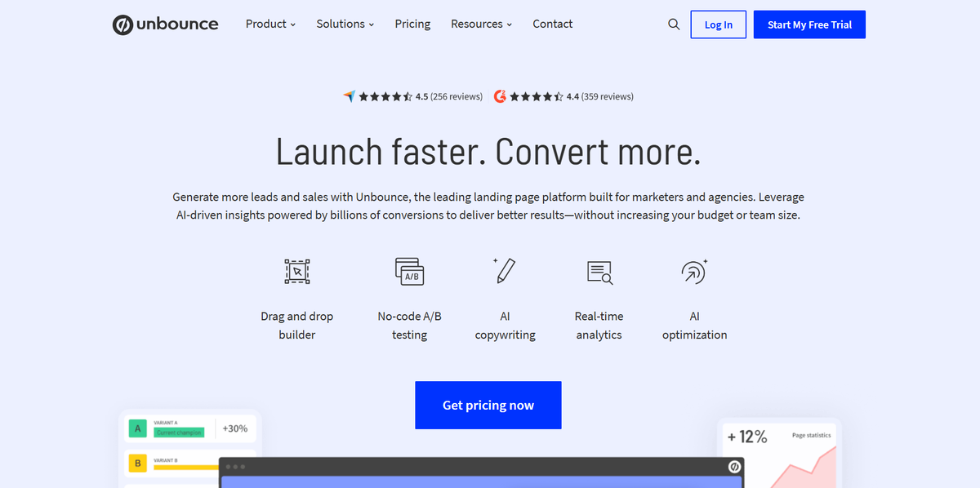
Task: Open the Contact page
Action: (x=553, y=24)
